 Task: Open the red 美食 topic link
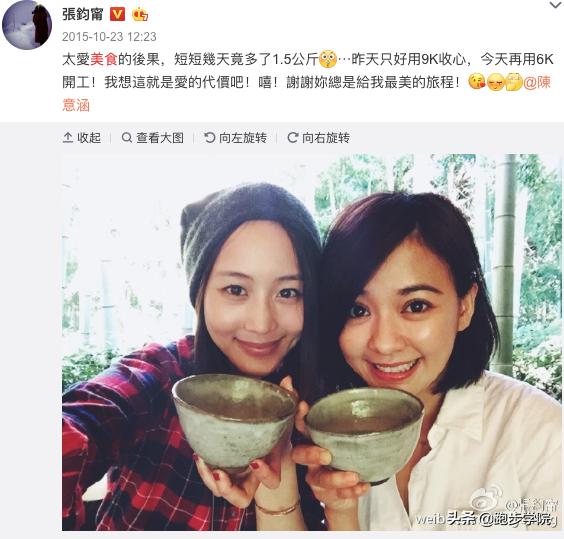(104, 59)
